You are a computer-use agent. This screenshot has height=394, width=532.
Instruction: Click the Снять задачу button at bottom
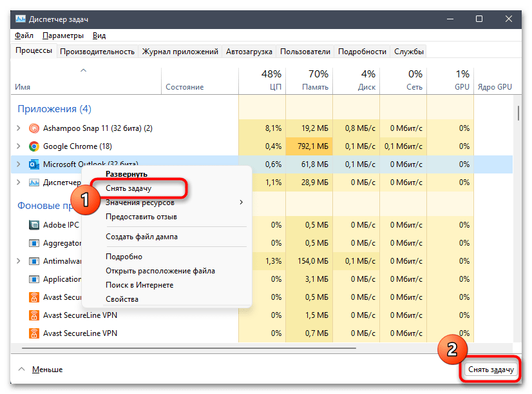(491, 369)
